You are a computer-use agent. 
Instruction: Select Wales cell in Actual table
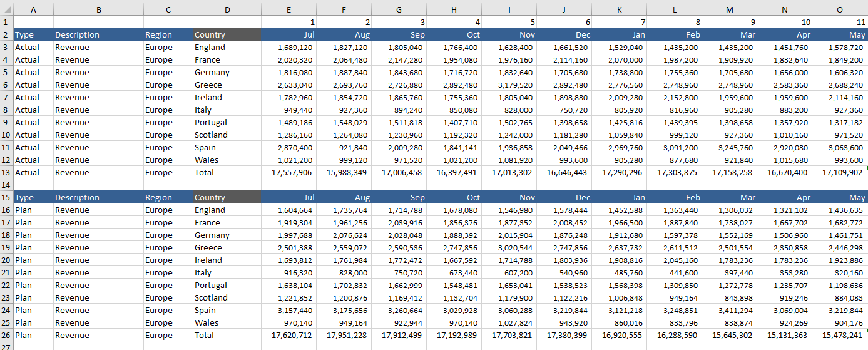pos(227,160)
